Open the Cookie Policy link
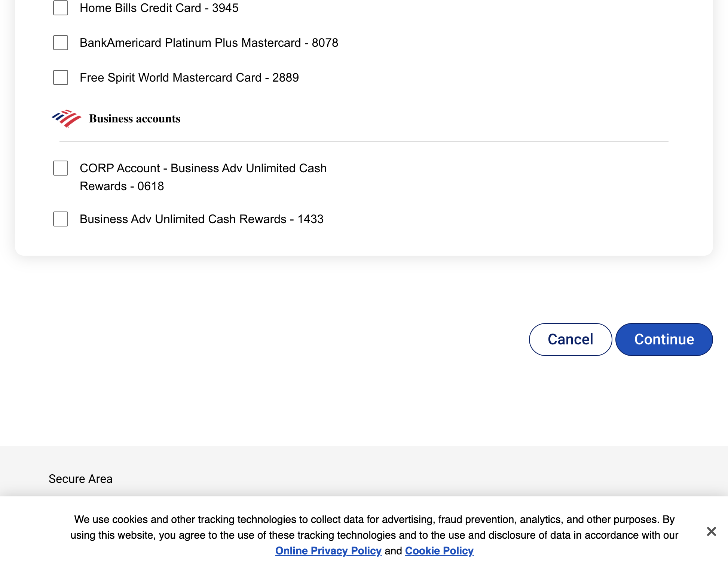This screenshot has width=728, height=566. (439, 551)
